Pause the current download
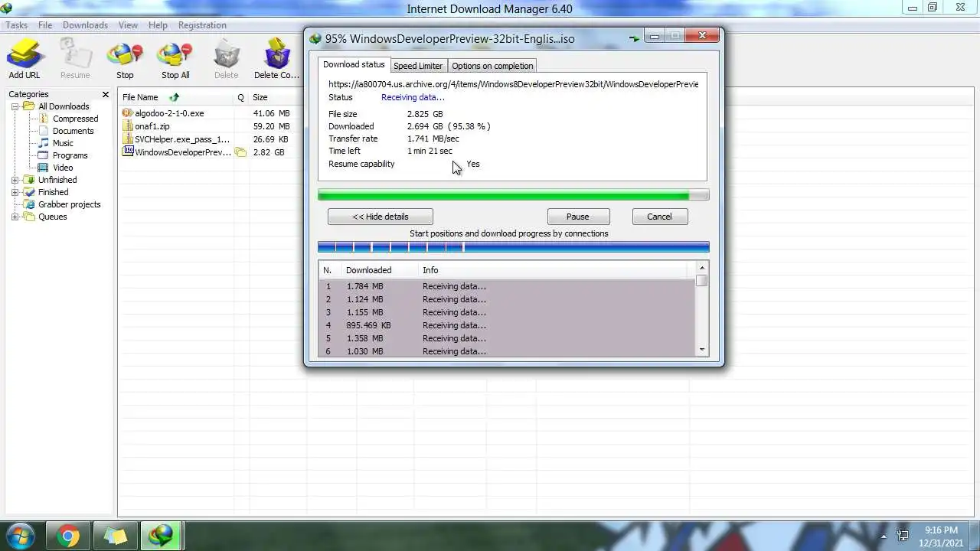The height and width of the screenshot is (551, 980). coord(578,217)
